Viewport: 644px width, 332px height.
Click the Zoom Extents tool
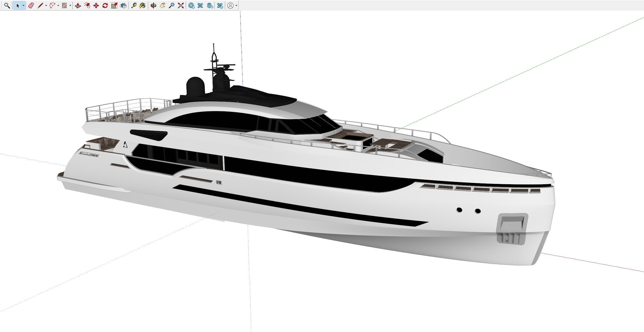(x=180, y=6)
